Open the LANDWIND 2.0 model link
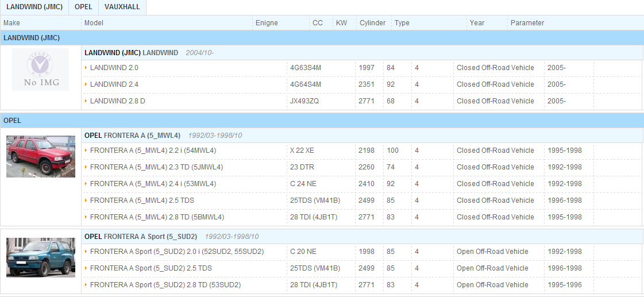The width and height of the screenshot is (644, 297). point(114,68)
